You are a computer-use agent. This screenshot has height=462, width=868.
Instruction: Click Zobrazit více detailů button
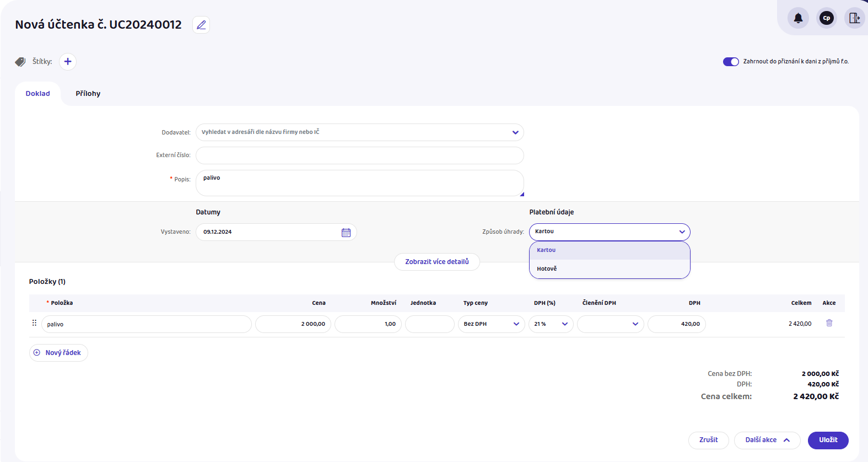[437, 262]
